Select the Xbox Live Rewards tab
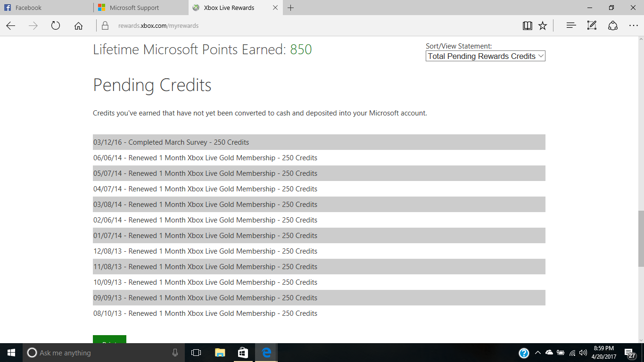The width and height of the screenshot is (644, 362). tap(235, 8)
